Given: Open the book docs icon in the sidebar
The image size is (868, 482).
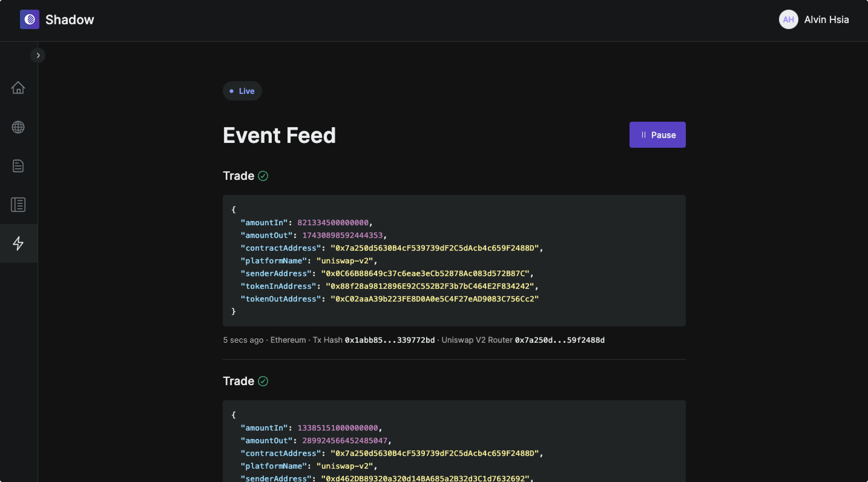Looking at the screenshot, I should 18,205.
